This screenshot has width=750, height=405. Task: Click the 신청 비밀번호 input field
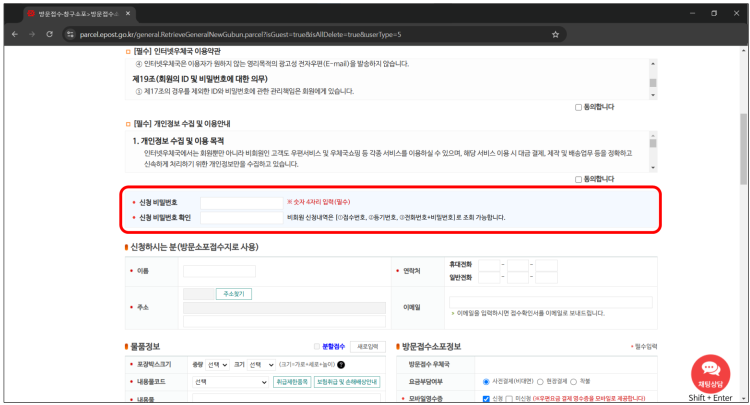(x=241, y=202)
